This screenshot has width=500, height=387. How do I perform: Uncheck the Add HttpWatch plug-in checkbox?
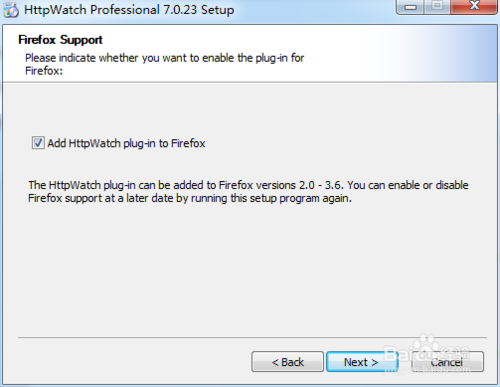coord(38,143)
